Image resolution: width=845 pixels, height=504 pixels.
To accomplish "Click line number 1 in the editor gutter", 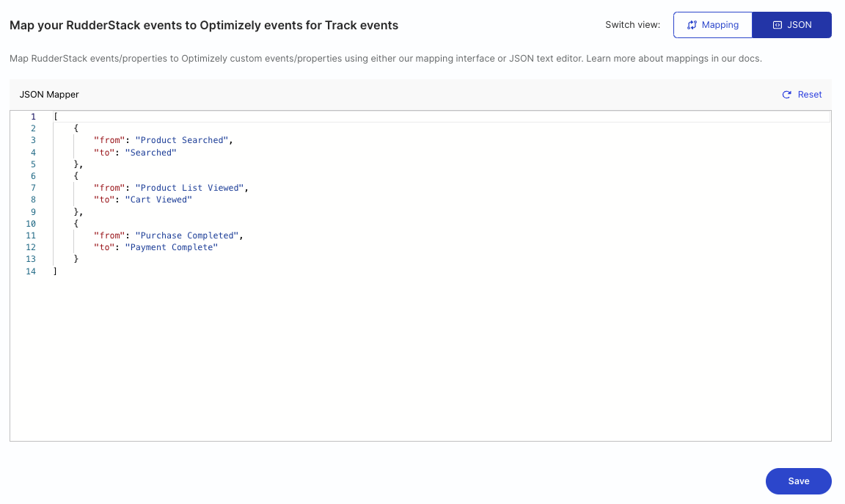I will (33, 117).
